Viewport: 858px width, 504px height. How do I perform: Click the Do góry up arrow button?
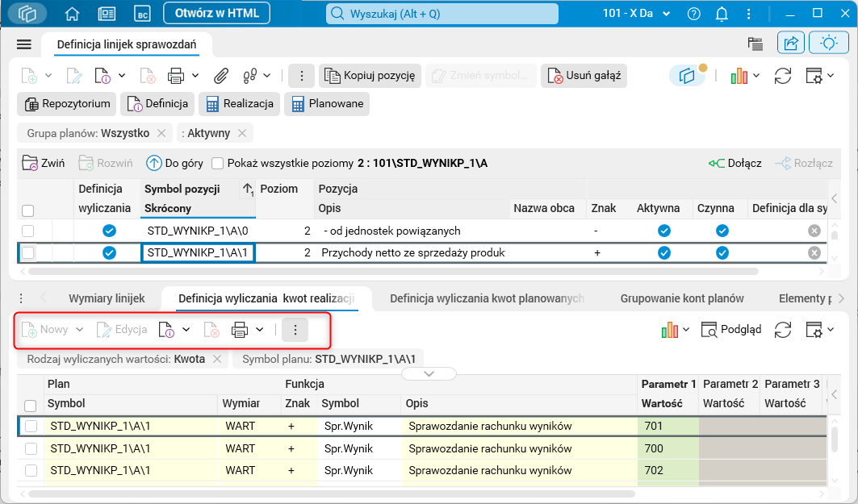coord(174,163)
